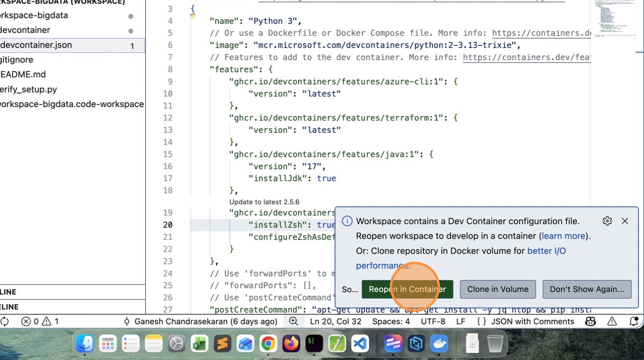Show git blame by Ganesh Chandrasekaran
The width and height of the screenshot is (644, 360).
(200, 322)
